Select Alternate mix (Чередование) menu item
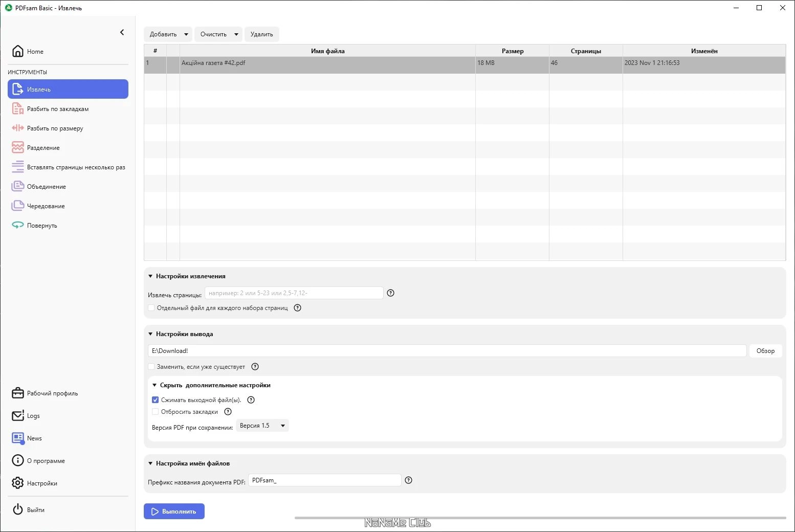795x532 pixels. tap(46, 206)
